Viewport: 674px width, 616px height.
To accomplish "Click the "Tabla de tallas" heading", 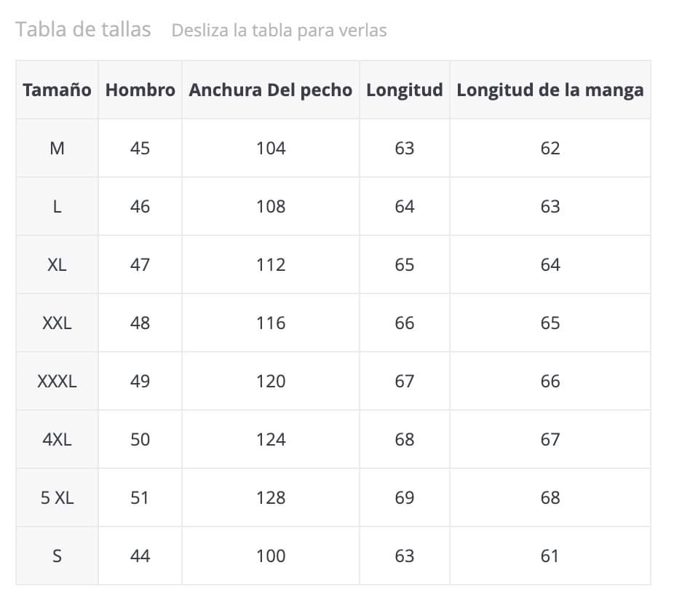I will tap(83, 29).
